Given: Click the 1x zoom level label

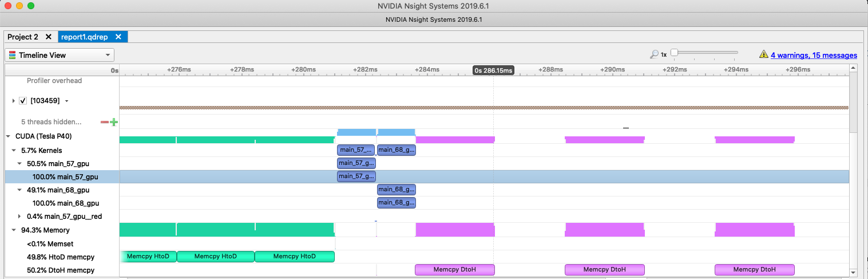Looking at the screenshot, I should [664, 55].
